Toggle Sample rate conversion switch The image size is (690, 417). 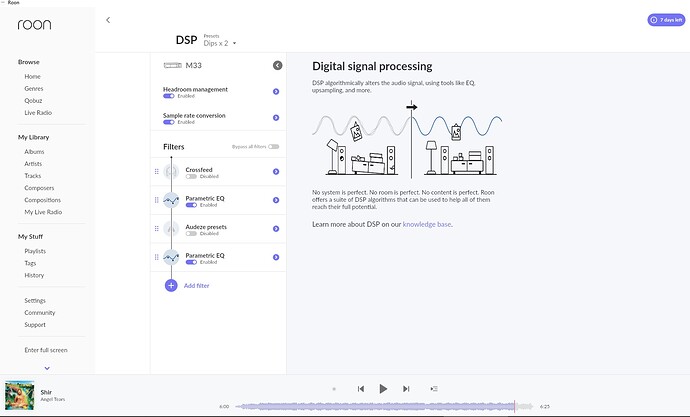coord(169,122)
